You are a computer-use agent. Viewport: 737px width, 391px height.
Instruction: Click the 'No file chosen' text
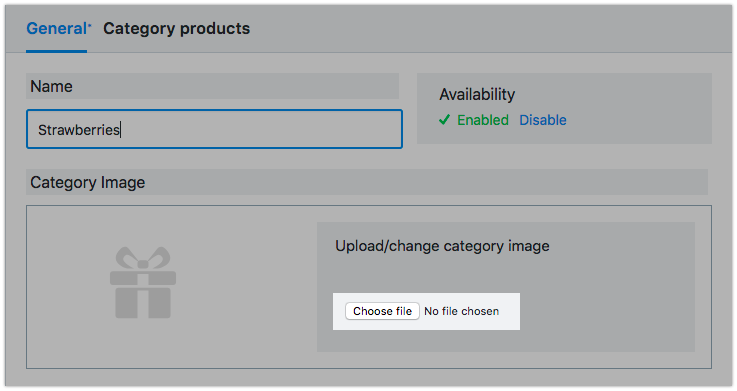coord(462,311)
